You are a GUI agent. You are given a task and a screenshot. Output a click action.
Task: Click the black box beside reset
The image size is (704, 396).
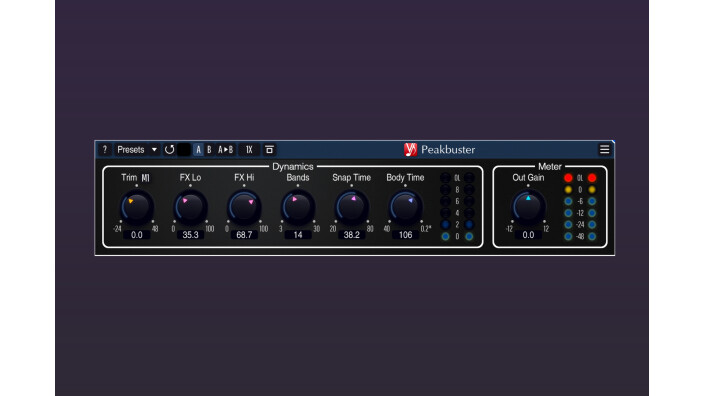(184, 150)
